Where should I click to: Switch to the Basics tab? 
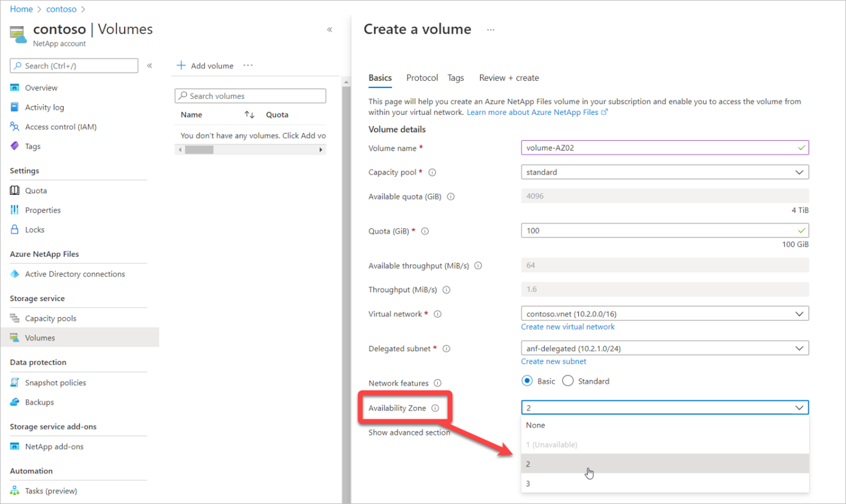tap(380, 78)
